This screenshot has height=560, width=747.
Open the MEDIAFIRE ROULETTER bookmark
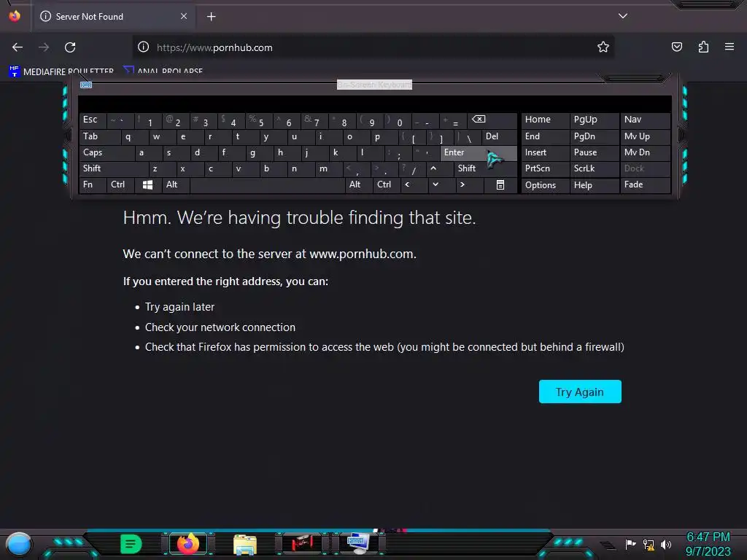[61, 71]
